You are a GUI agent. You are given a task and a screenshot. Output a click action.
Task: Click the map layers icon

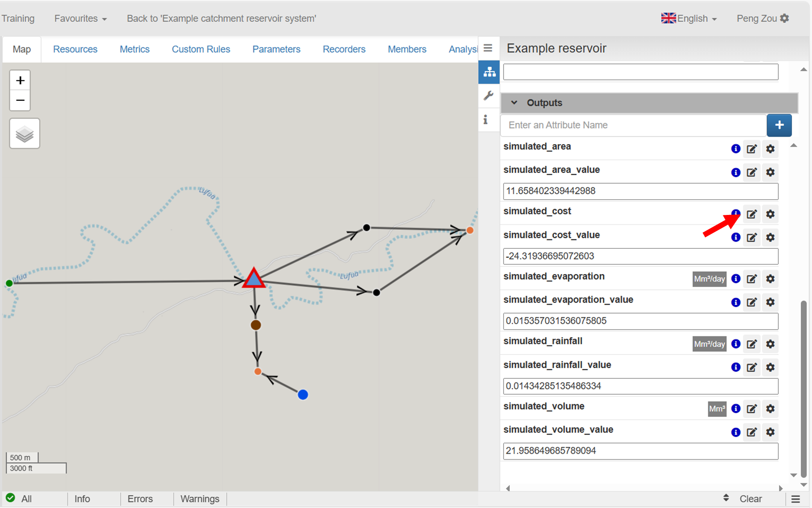[x=24, y=134]
